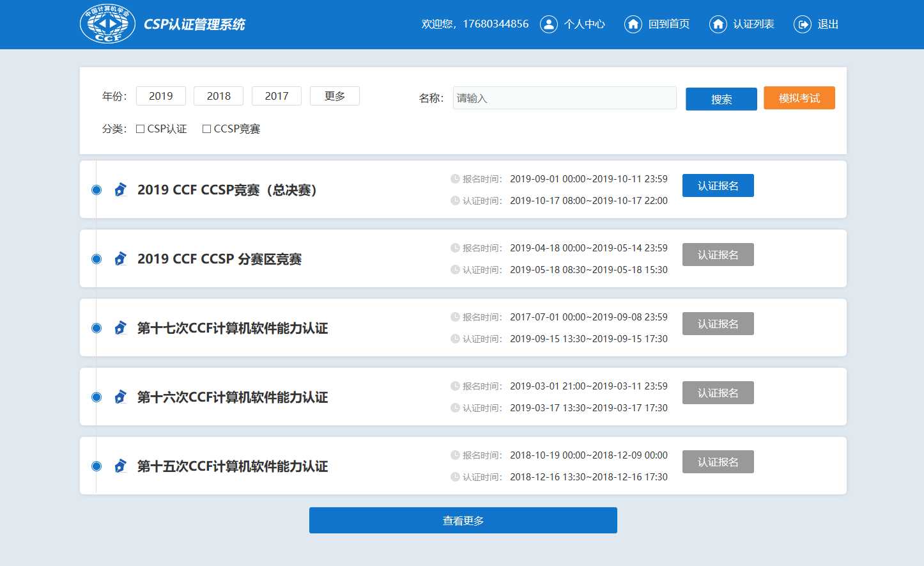The image size is (924, 566).
Task: Open title 2019 CCF CCSP竞赛（总决赛）
Action: (x=229, y=190)
